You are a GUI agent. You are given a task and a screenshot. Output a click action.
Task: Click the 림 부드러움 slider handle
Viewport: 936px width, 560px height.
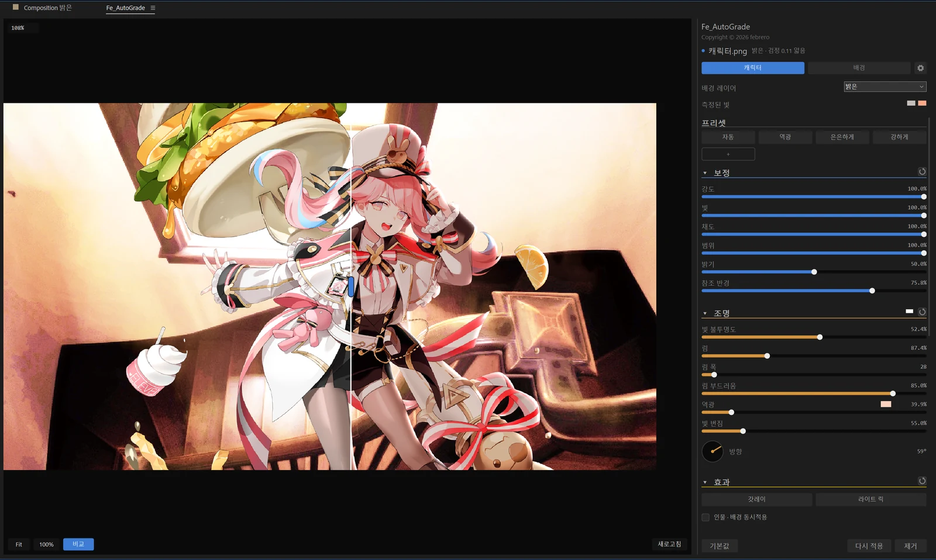(x=893, y=393)
